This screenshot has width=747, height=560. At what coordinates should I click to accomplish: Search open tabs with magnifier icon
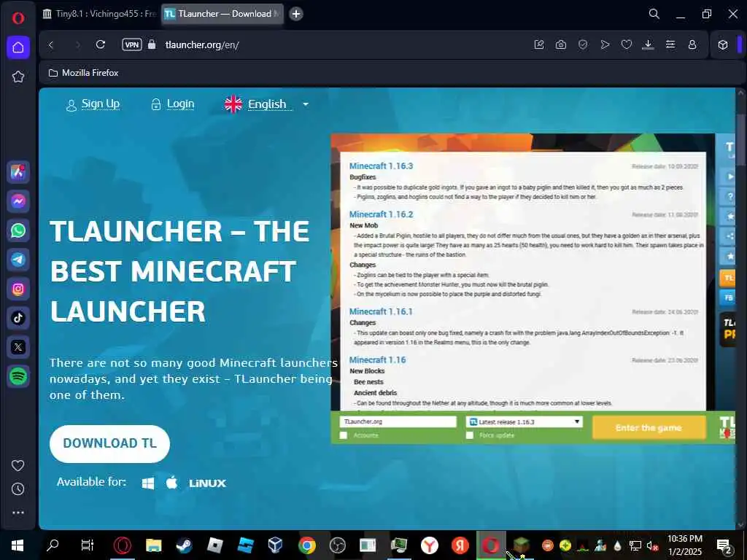[x=654, y=14]
